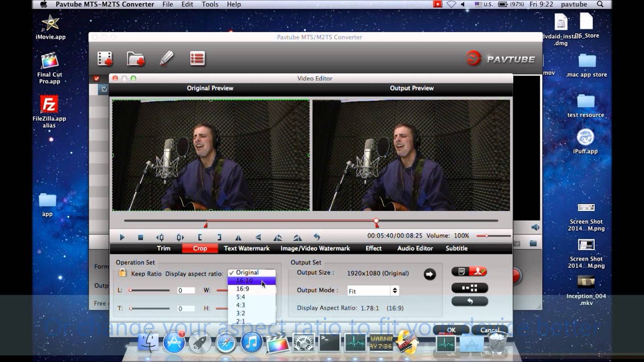Choose 4:3 aspect ratio

point(252,305)
